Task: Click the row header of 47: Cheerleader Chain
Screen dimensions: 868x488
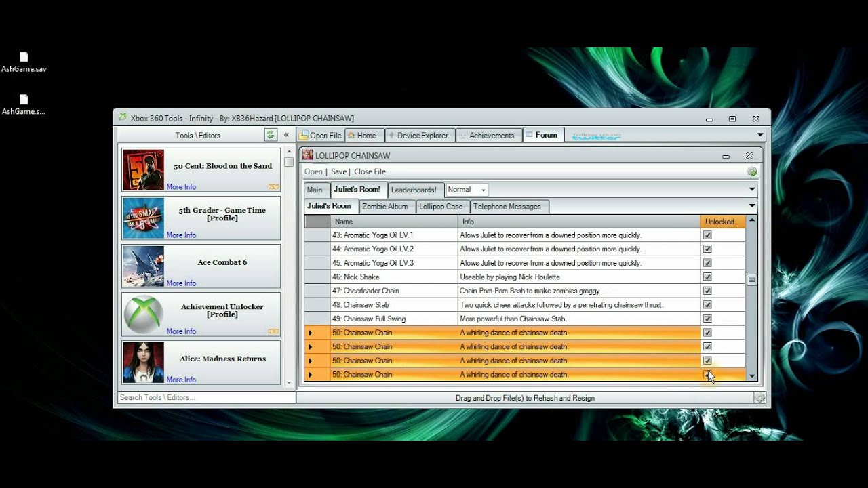Action: (317, 291)
